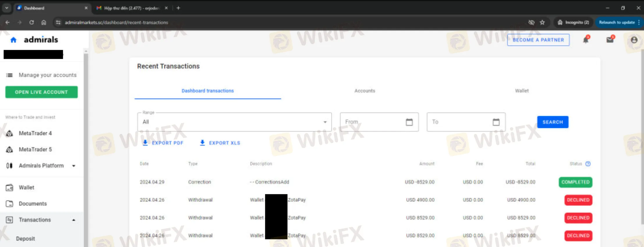644x247 pixels.
Task: Open the From date calendar picker
Action: click(x=409, y=122)
